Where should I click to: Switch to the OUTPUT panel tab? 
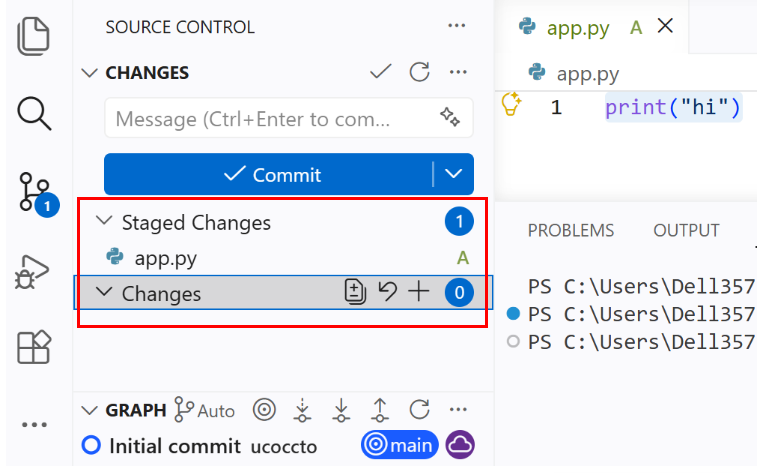tap(686, 230)
